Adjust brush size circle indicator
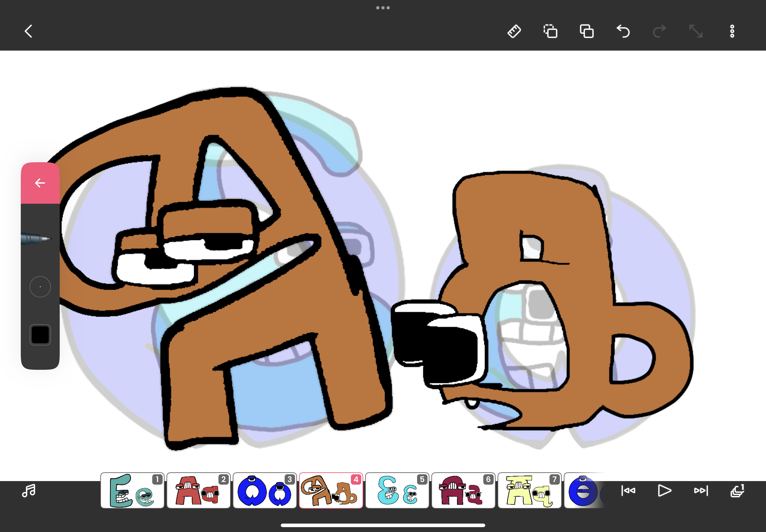 (40, 287)
